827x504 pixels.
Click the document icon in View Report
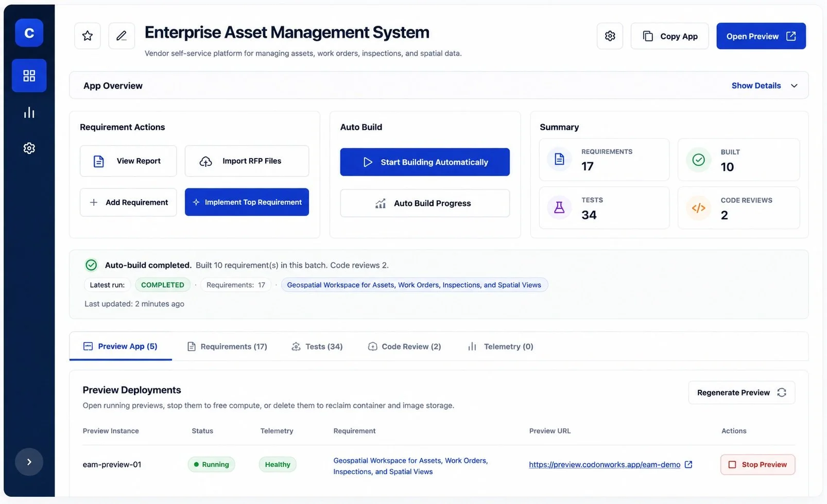tap(99, 161)
